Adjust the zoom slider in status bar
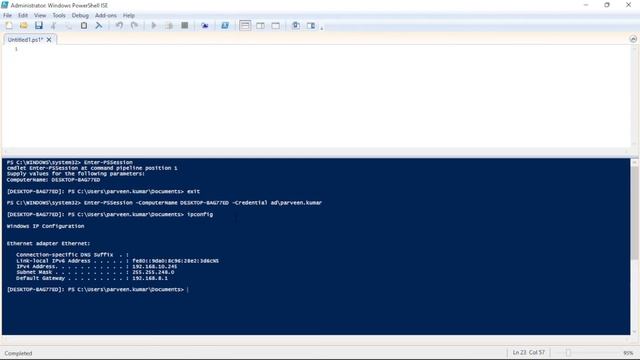640x360 pixels. coord(568,353)
